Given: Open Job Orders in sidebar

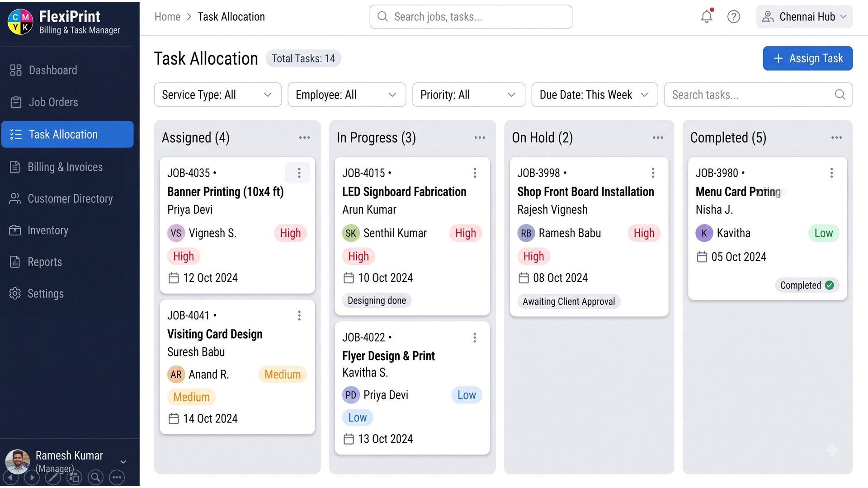Looking at the screenshot, I should pos(67,102).
